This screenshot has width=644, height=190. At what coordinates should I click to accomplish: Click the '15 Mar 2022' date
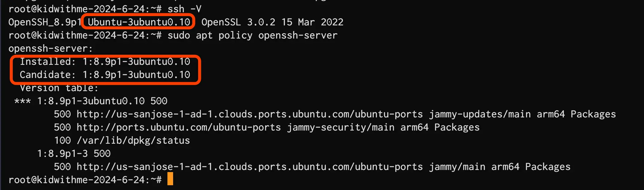tap(312, 22)
